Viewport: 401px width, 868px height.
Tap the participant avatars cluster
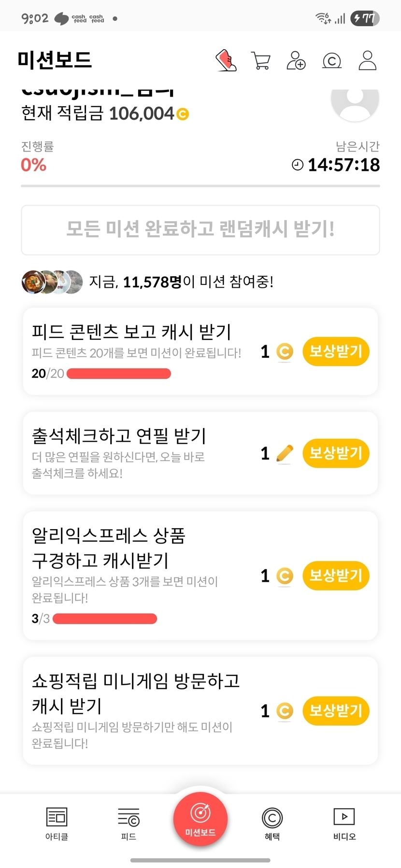point(52,282)
